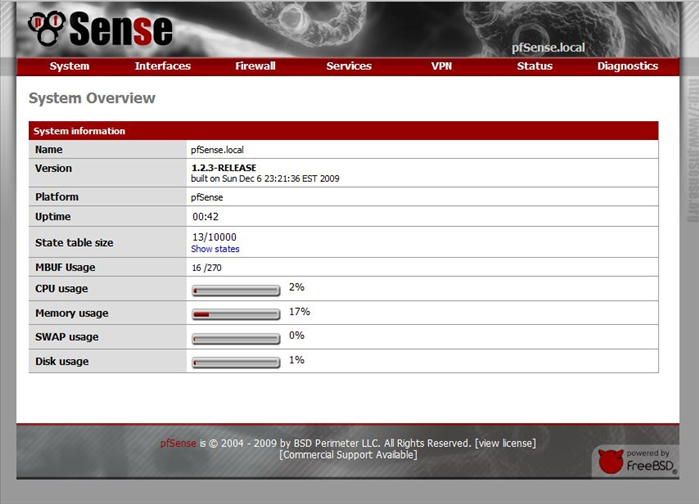
Task: Click the System information table header
Action: 344,131
